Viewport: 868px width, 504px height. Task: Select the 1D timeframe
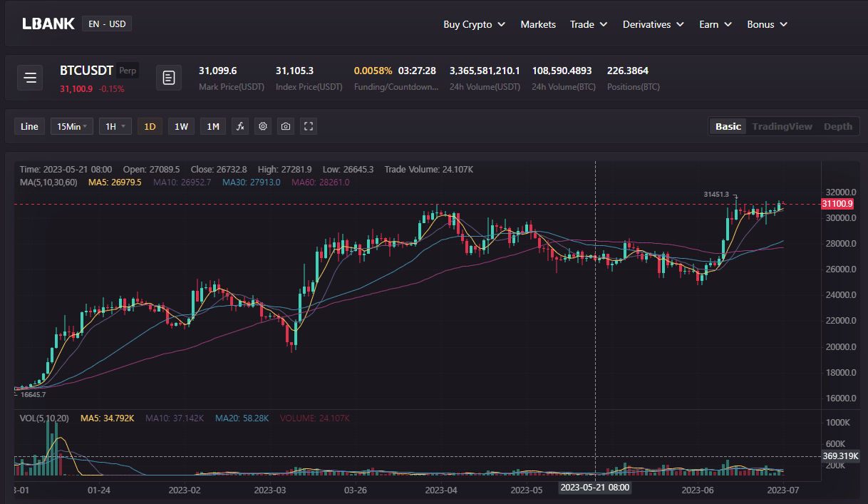pos(150,126)
